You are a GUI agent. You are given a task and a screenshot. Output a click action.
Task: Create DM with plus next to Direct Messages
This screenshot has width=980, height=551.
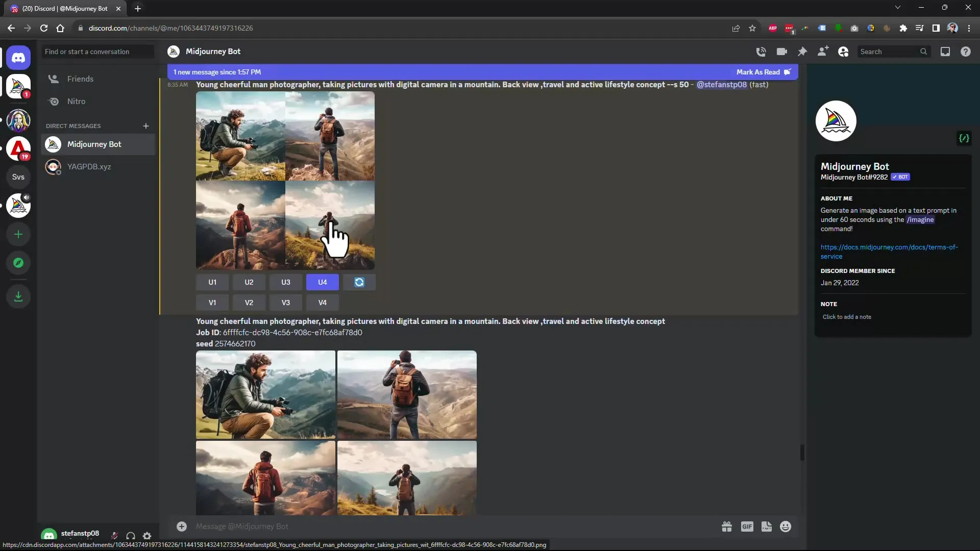click(146, 126)
